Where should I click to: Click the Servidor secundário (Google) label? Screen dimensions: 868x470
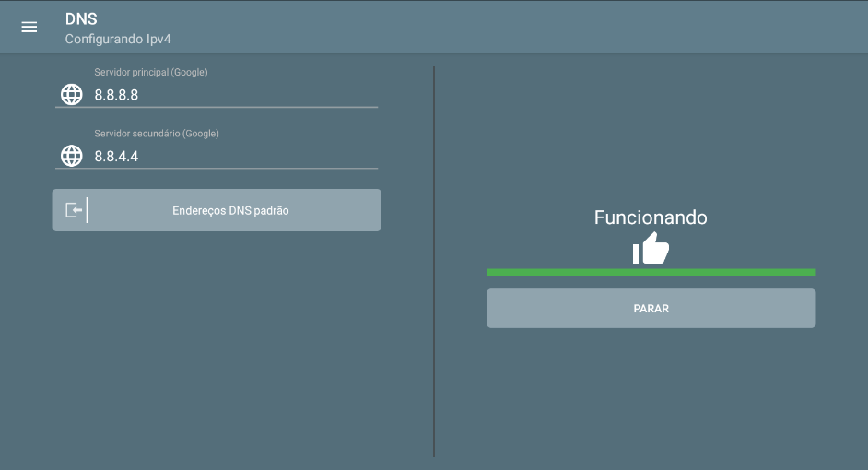click(x=157, y=134)
